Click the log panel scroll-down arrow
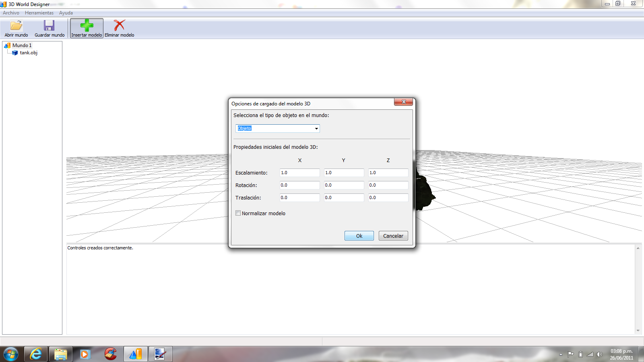644x362 pixels. point(638,331)
